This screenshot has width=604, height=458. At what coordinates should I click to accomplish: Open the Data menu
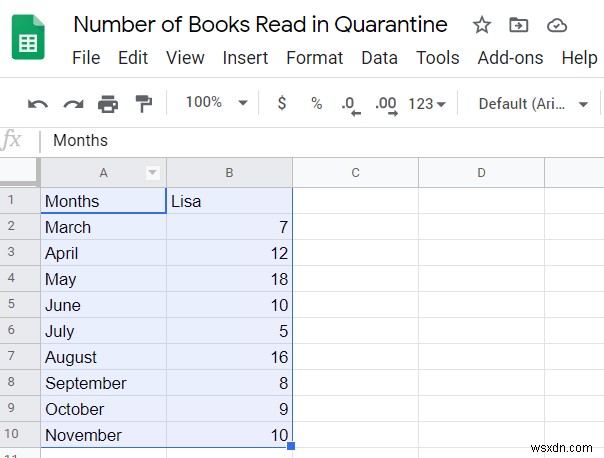(x=379, y=58)
